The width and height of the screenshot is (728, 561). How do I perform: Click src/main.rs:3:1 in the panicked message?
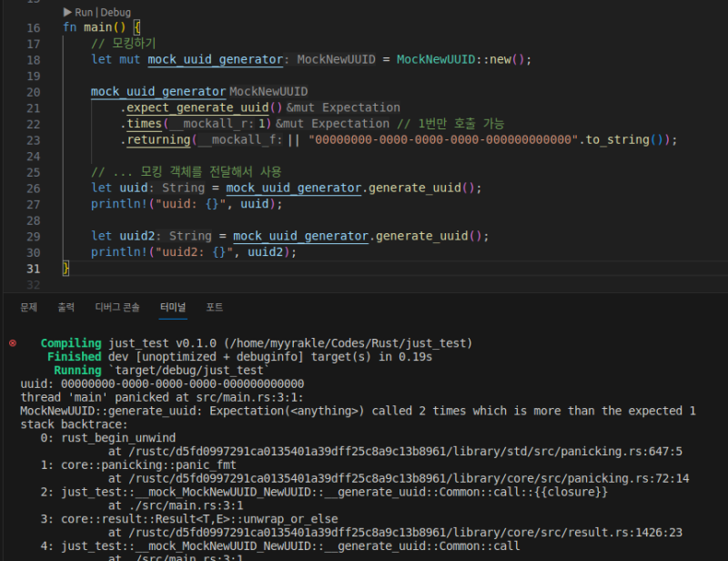coord(246,397)
